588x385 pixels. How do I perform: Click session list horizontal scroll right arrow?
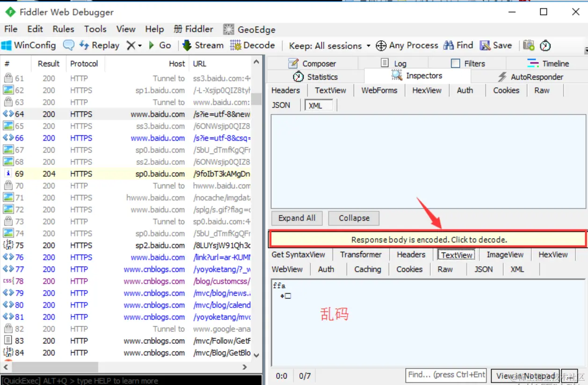[x=245, y=367]
